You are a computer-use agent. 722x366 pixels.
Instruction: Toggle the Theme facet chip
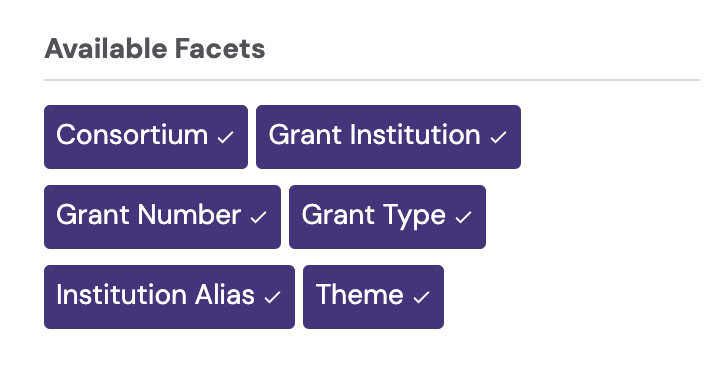(373, 297)
